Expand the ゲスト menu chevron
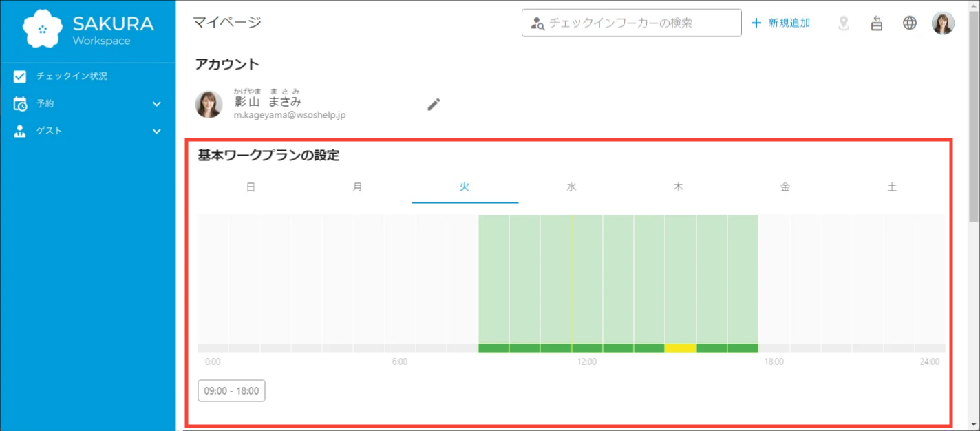980x431 pixels. [x=157, y=131]
